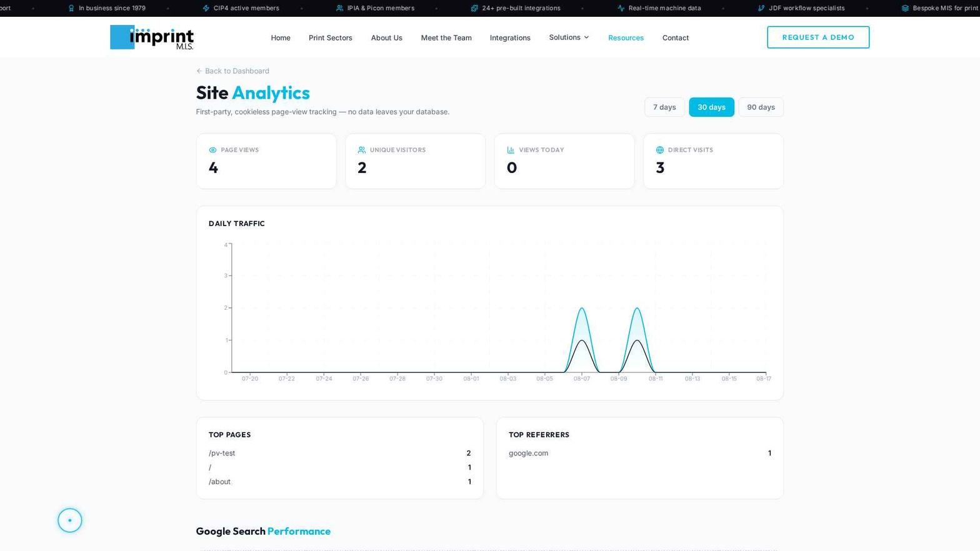Click the pulse icon by Real-time machine data

pos(621,8)
